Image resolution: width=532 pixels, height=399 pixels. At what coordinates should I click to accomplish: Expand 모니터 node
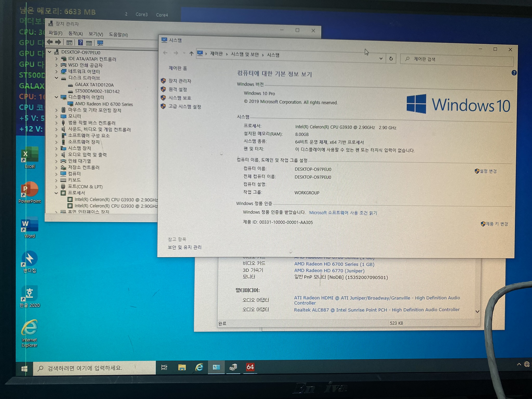[x=56, y=116]
